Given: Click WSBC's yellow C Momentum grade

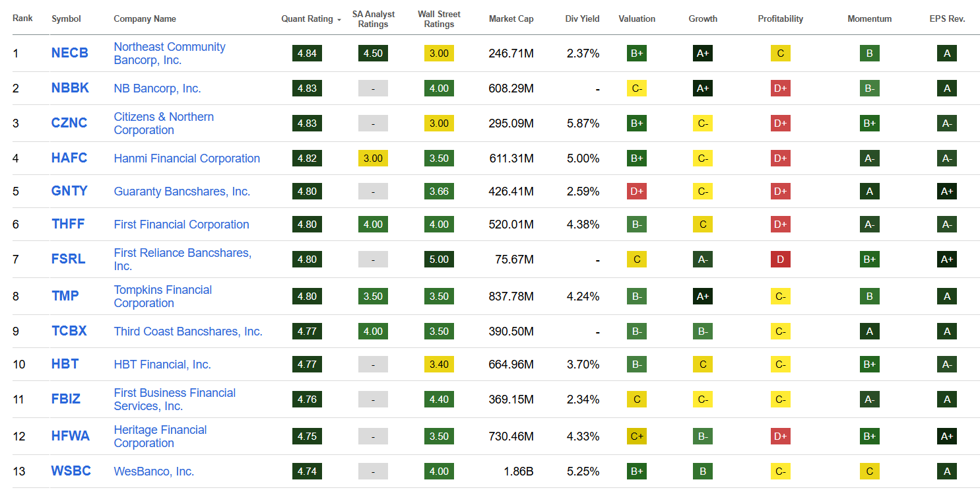Looking at the screenshot, I should 869,472.
